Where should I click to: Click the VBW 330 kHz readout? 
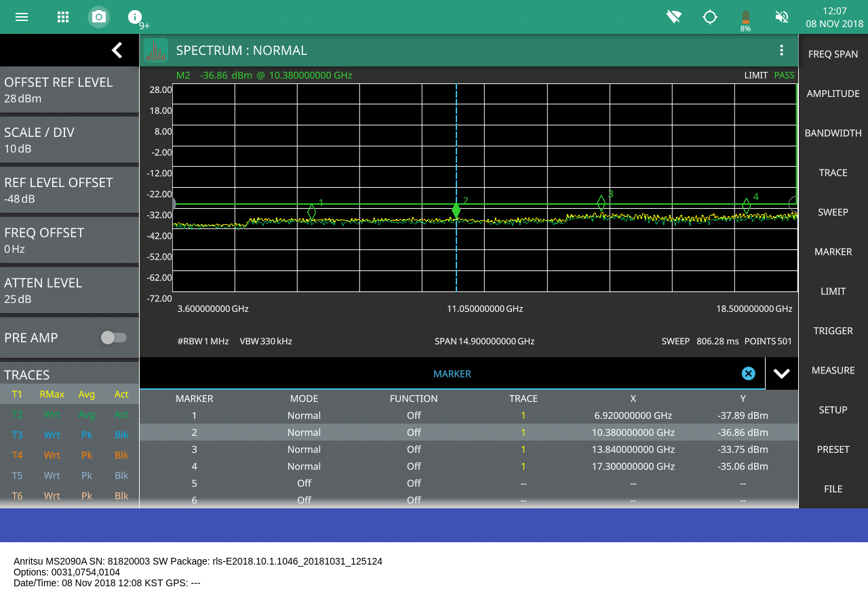pos(266,341)
